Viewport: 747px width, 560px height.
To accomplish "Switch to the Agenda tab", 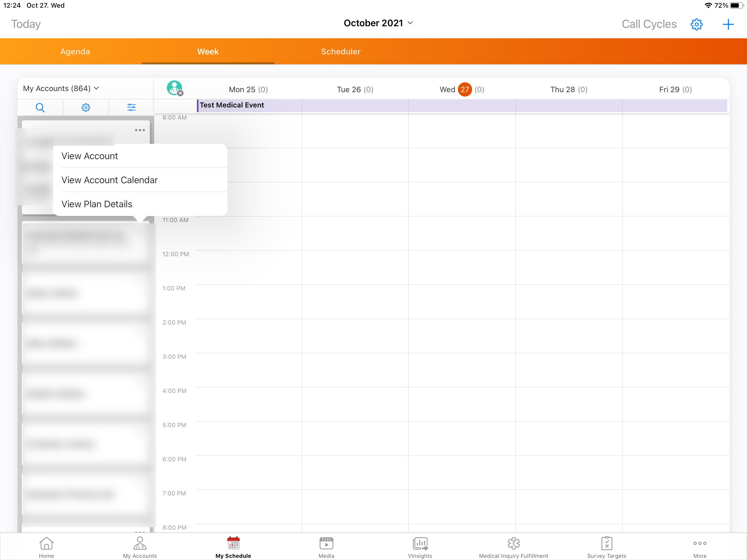I will point(75,52).
